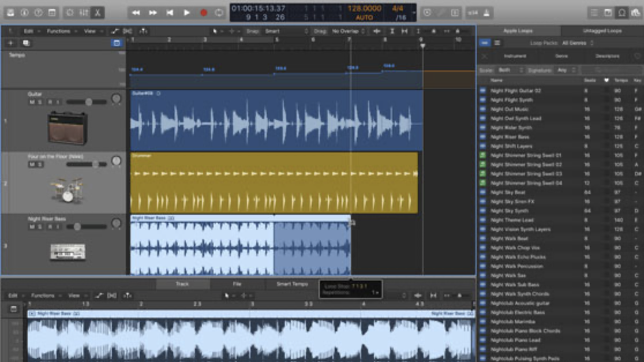Switch to the Smart Tempo tab
This screenshot has height=362, width=644.
pyautogui.click(x=292, y=284)
